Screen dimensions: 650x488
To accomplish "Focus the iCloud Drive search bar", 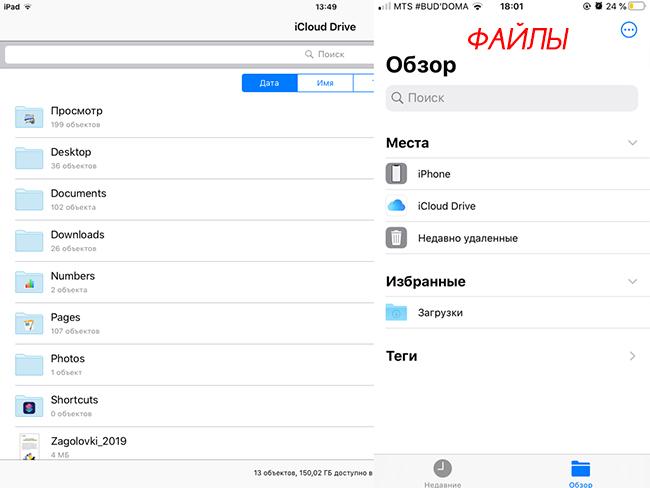I will coord(189,54).
